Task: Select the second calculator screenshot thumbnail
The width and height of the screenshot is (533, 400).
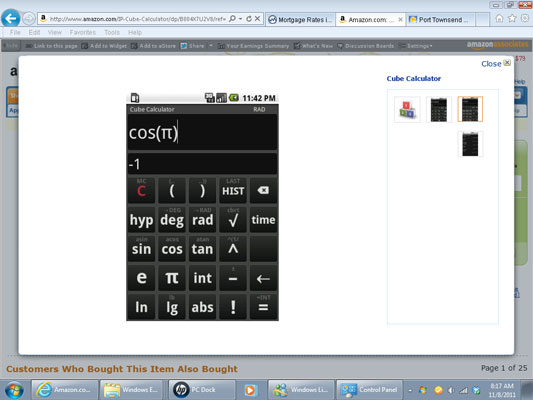Action: [439, 109]
